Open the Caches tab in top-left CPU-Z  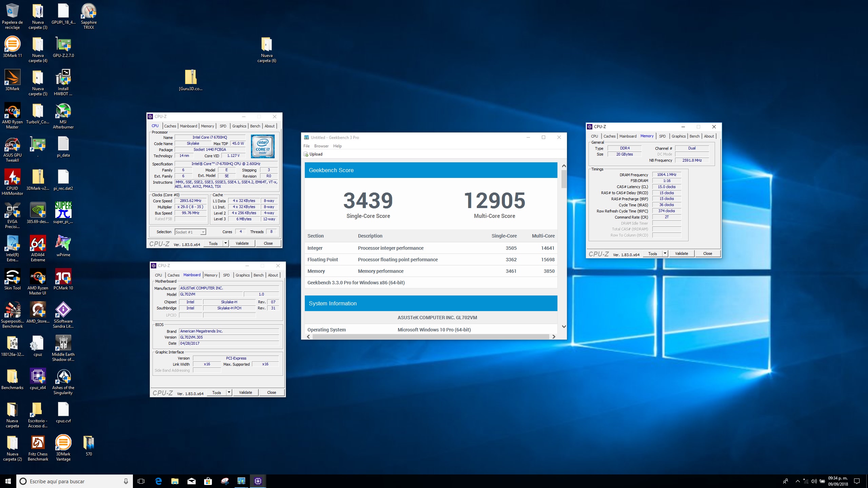click(x=170, y=126)
